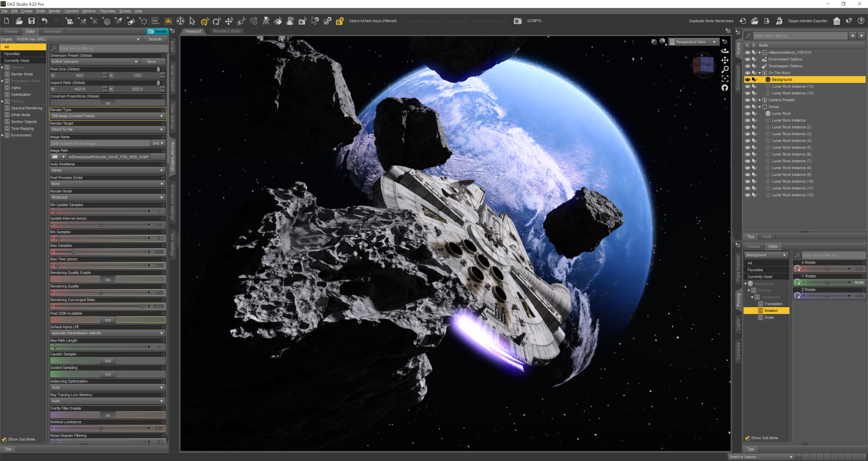Toggle Post SSIM Available switch
Image resolution: width=868 pixels, height=461 pixels.
108,320
